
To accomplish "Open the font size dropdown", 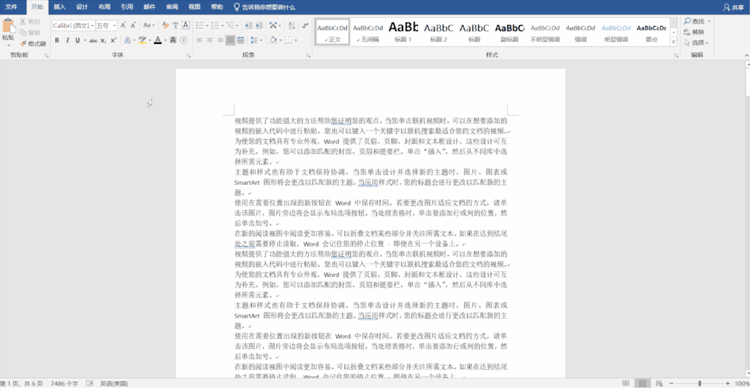I will (x=114, y=25).
